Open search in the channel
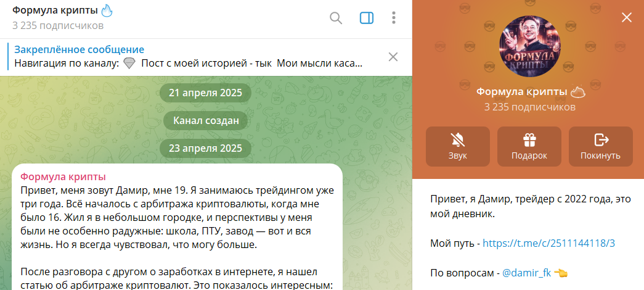 click(x=336, y=18)
